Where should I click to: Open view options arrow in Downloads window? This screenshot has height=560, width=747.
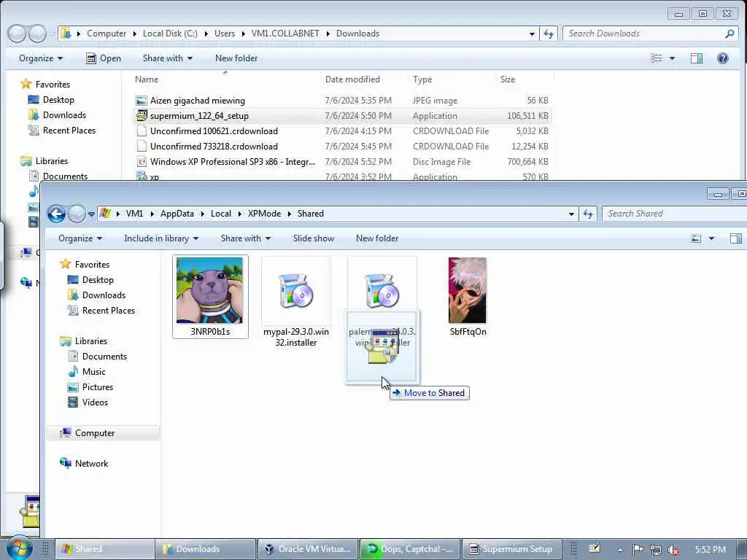672,58
